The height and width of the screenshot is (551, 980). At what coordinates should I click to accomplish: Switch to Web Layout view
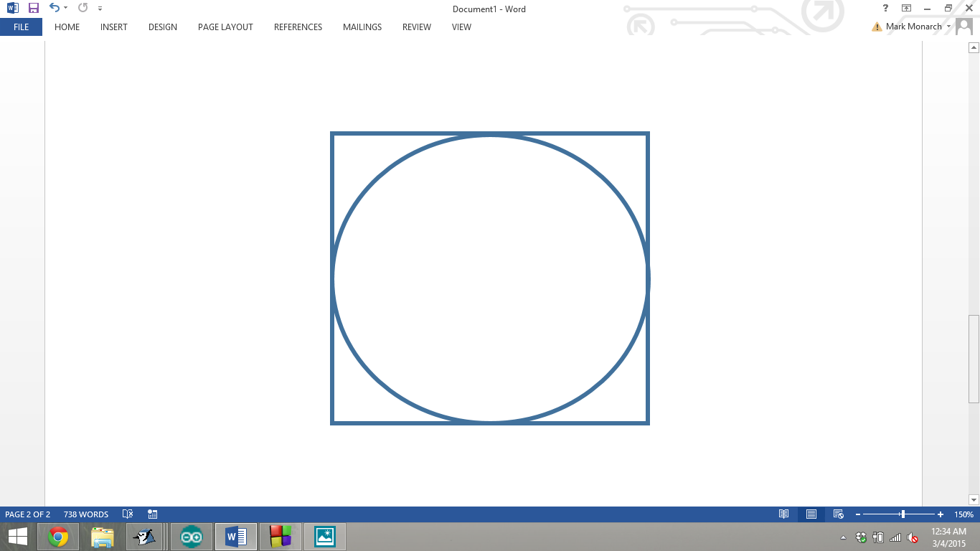(x=837, y=514)
